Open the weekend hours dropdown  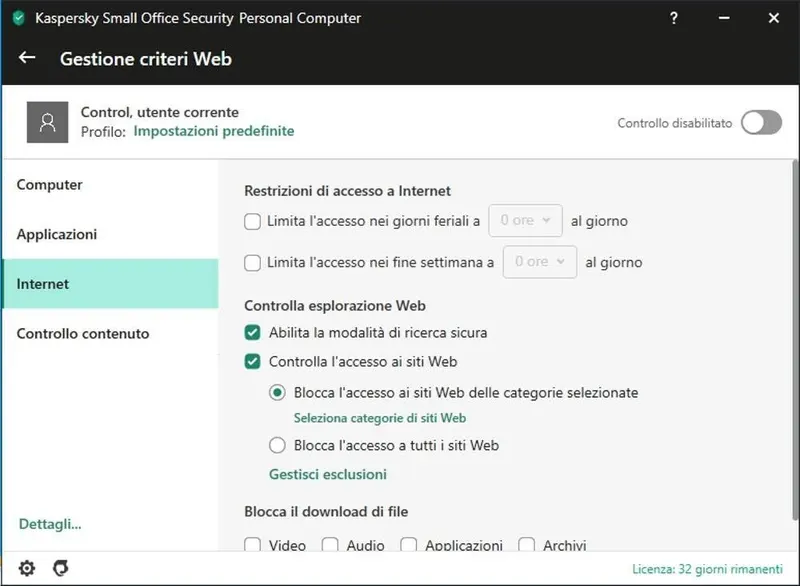click(x=540, y=262)
